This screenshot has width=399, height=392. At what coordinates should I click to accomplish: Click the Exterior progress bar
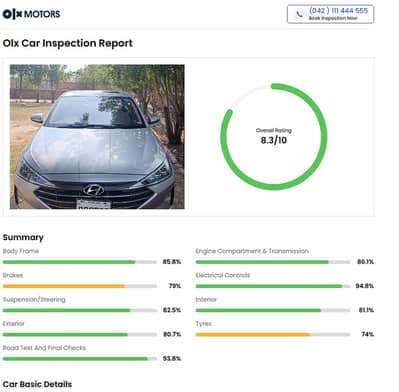pos(80,335)
